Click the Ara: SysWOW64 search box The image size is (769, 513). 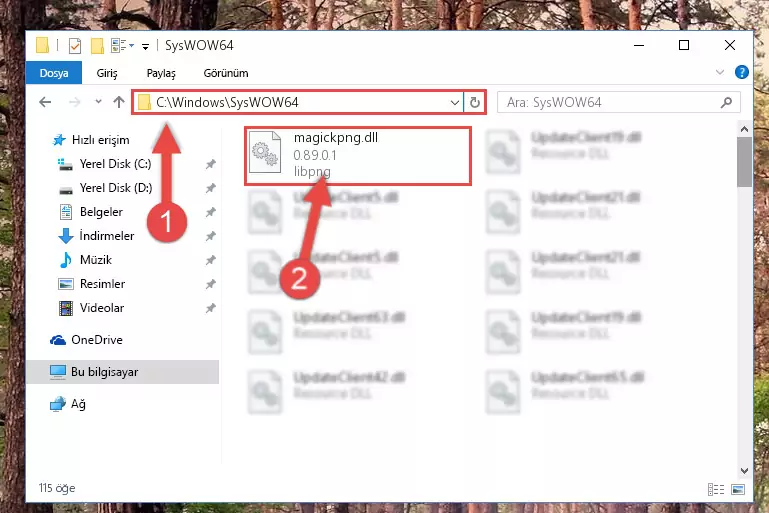tap(618, 102)
